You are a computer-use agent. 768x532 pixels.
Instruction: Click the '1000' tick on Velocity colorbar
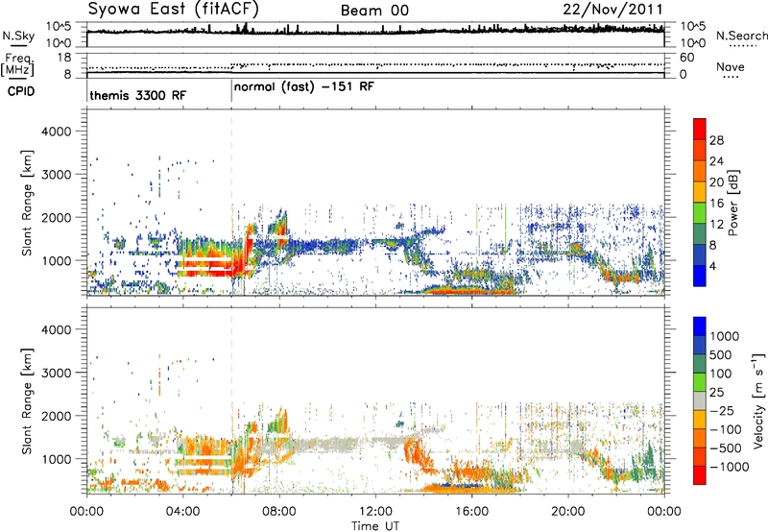(x=725, y=336)
